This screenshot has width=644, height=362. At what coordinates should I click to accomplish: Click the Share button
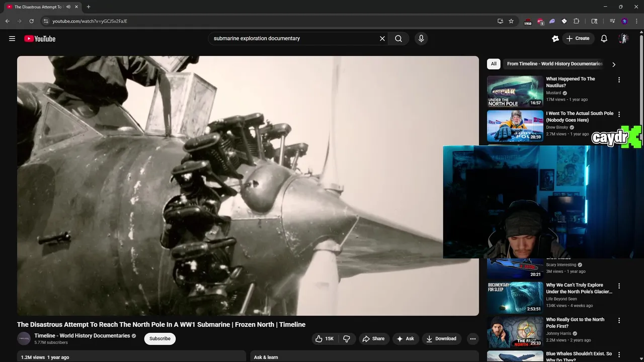click(x=373, y=339)
